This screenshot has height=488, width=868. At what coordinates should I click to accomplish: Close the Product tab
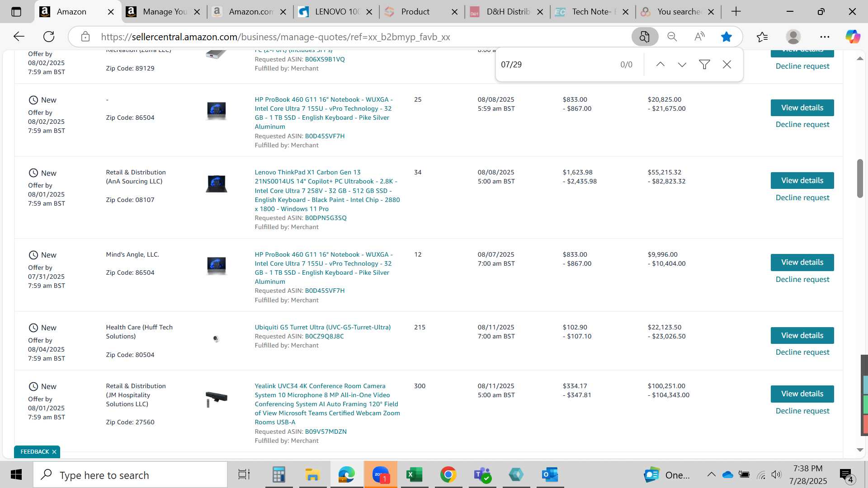click(x=455, y=12)
